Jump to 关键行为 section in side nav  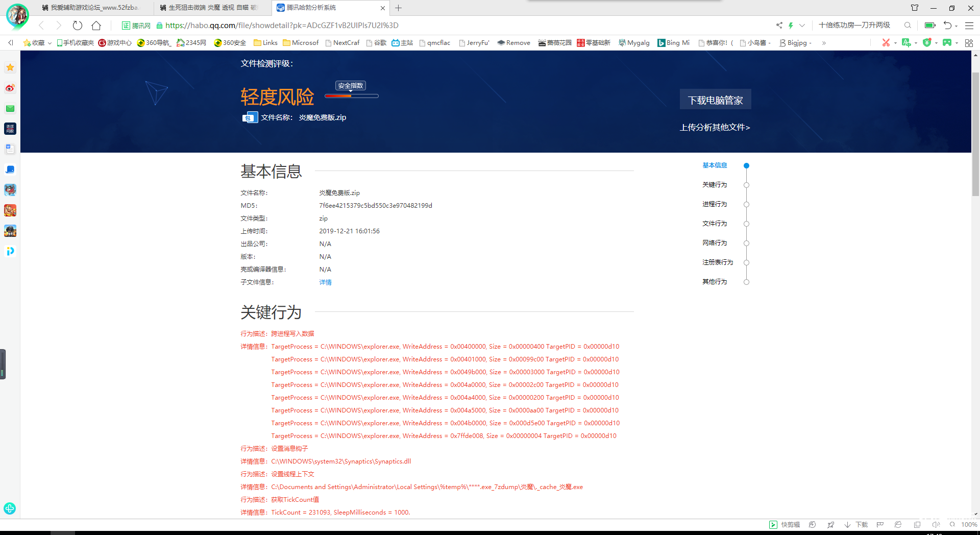[x=715, y=185]
